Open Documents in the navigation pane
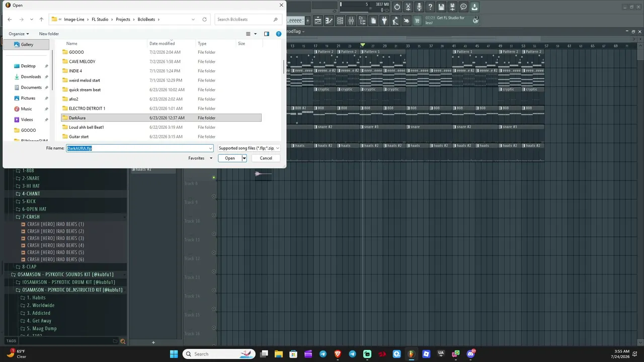The image size is (644, 362). point(31,87)
